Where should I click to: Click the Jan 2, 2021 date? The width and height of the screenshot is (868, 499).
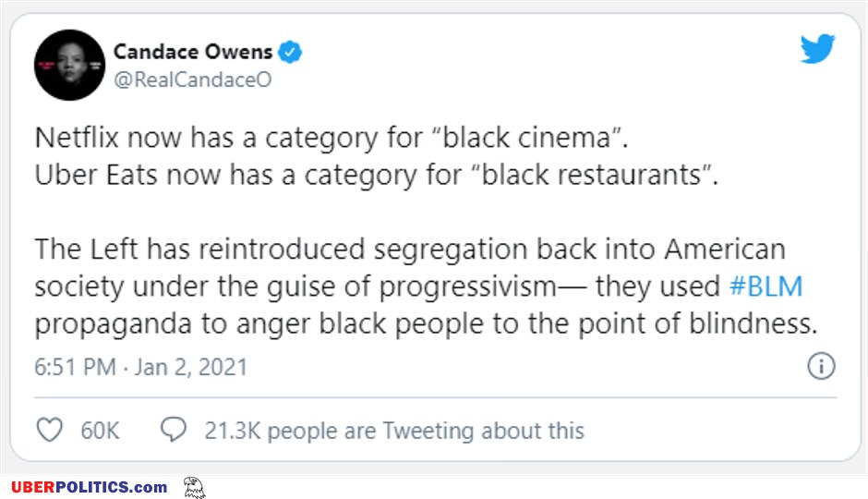[x=191, y=367]
